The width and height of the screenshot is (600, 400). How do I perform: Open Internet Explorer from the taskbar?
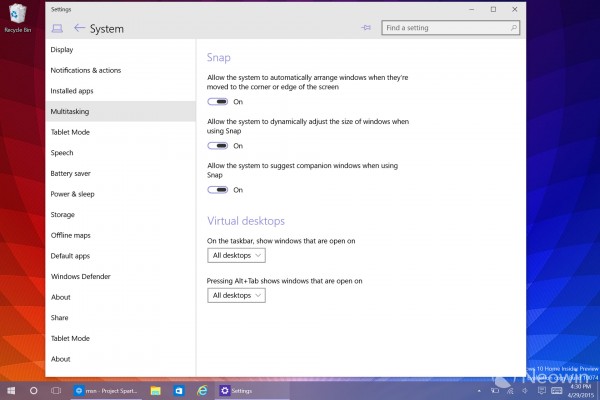202,390
